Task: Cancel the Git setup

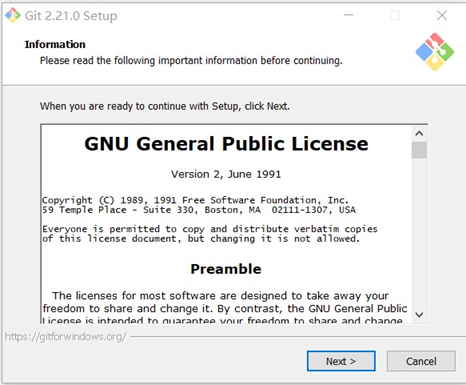Action: tap(421, 361)
